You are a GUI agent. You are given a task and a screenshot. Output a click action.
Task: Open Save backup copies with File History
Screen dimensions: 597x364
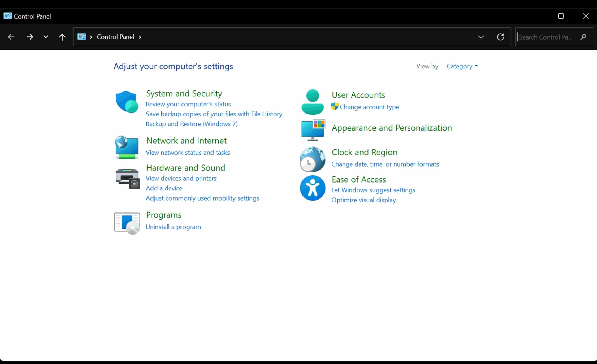click(214, 114)
